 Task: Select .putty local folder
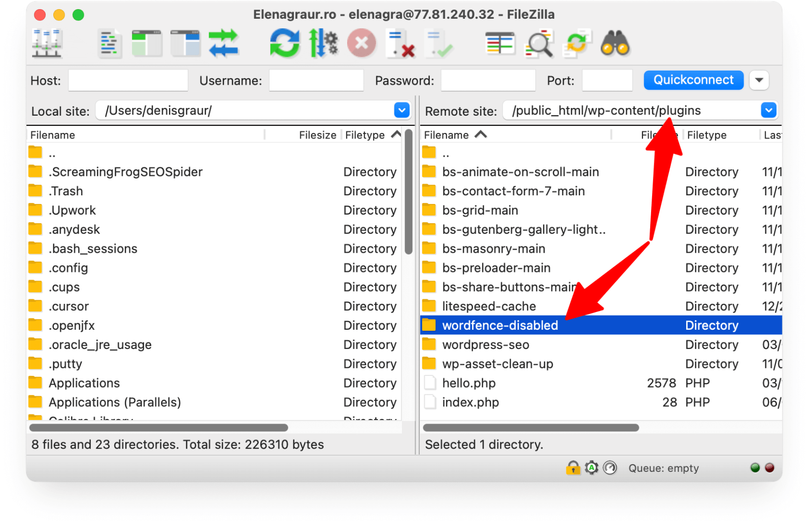(214, 364)
